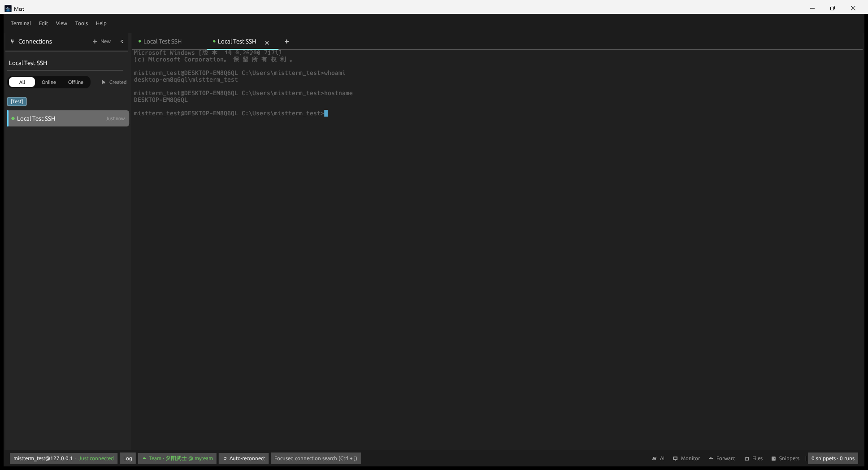
Task: Toggle Auto-reconnect
Action: [x=244, y=458]
